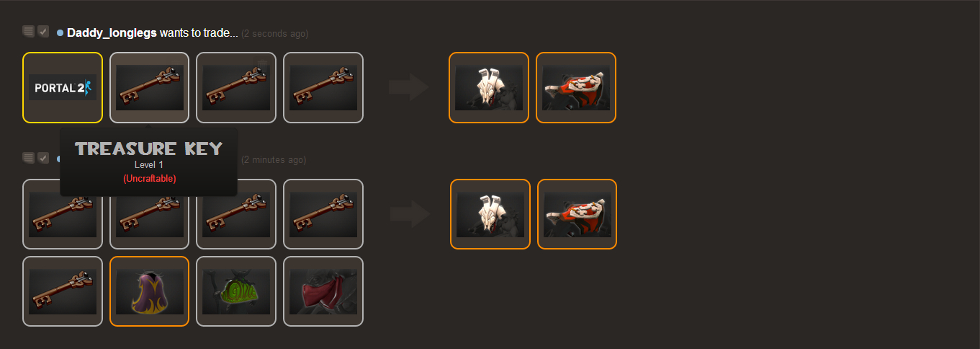Select the green monster mouth item
Image resolution: width=980 pixels, height=349 pixels.
[236, 291]
